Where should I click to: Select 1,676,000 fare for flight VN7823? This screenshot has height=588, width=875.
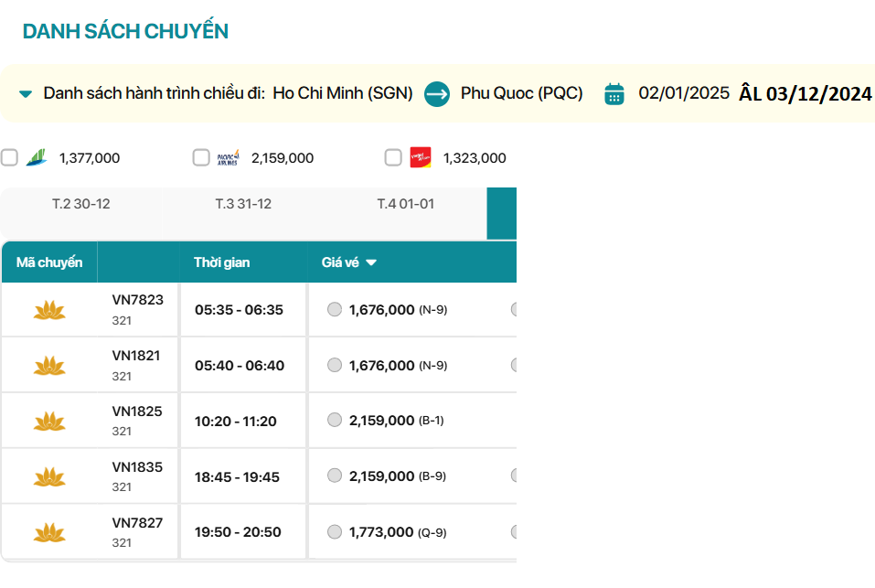(x=335, y=309)
